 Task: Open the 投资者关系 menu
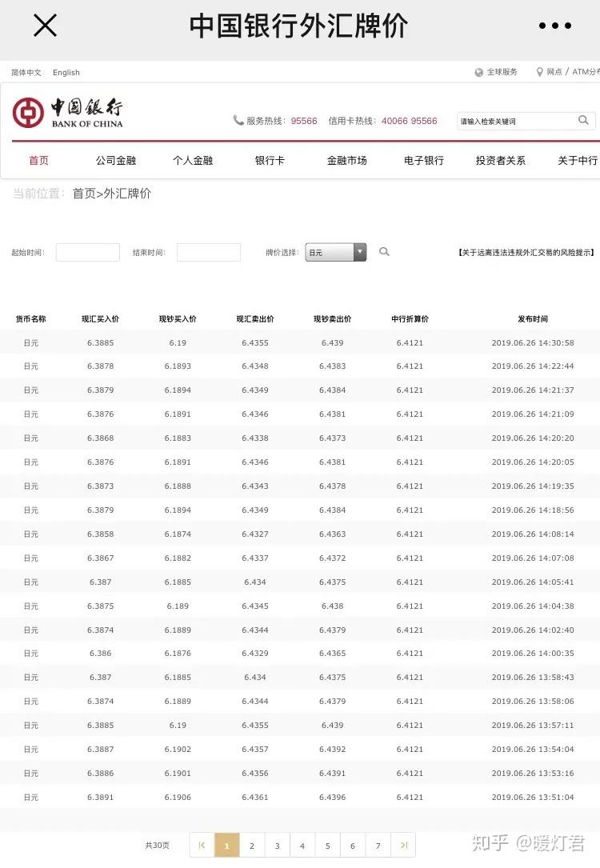pyautogui.click(x=500, y=161)
